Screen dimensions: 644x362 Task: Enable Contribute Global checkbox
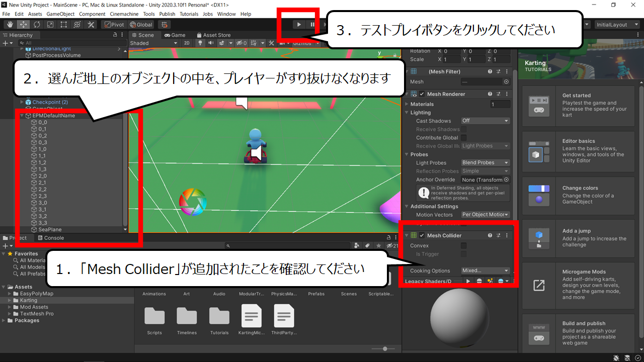click(x=464, y=138)
